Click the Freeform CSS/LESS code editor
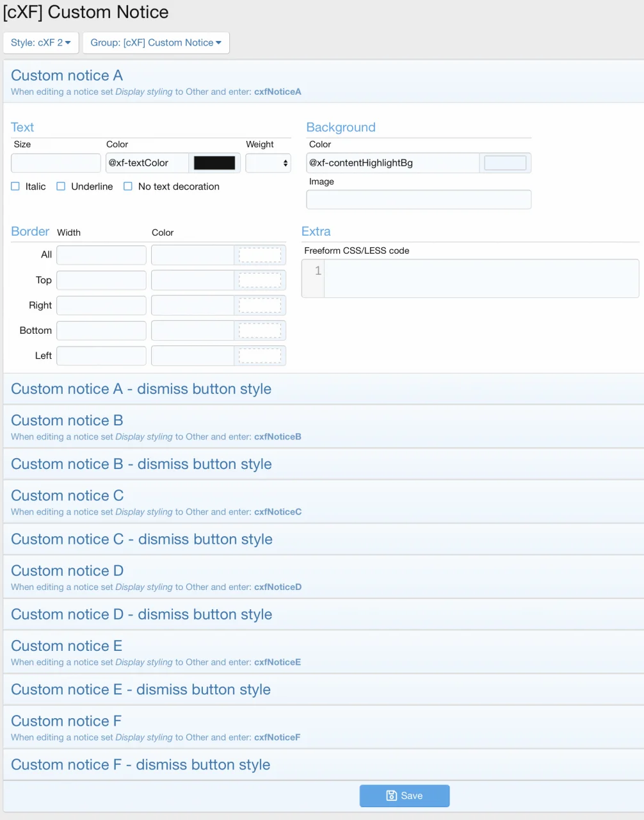 click(480, 278)
